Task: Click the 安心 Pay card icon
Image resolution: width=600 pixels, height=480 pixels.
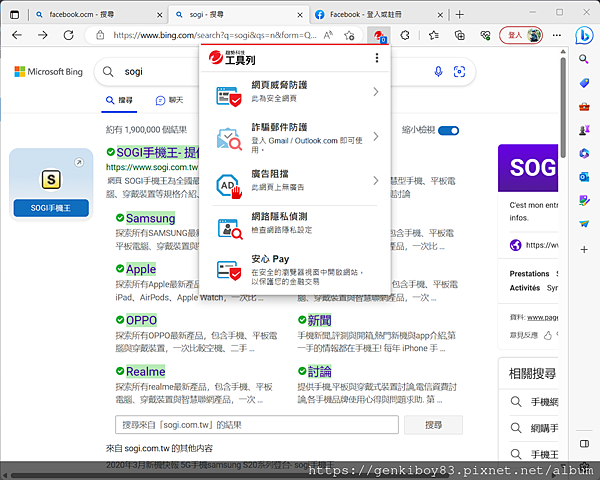Action: (229, 270)
